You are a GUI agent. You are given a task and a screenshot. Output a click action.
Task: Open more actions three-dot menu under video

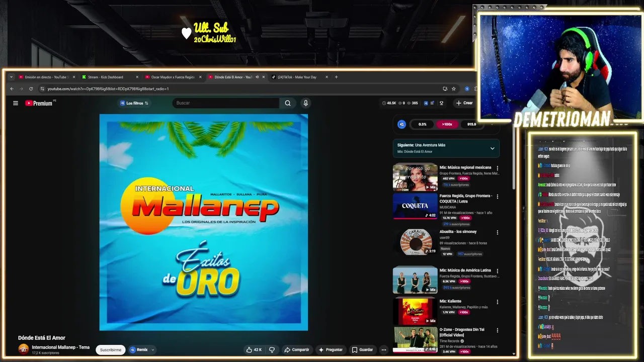[383, 349]
